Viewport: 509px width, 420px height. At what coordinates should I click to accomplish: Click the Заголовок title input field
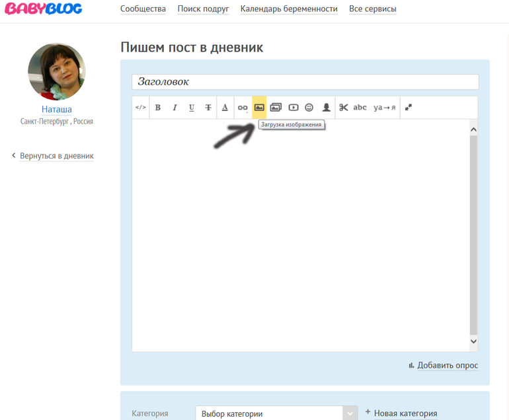(305, 82)
